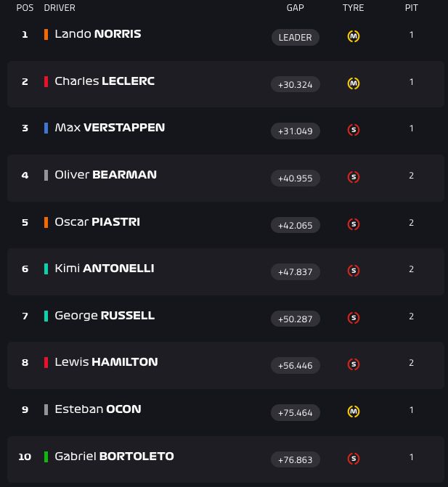Select the Kimi Antonelli row position number
This screenshot has height=487, width=448.
tap(25, 269)
